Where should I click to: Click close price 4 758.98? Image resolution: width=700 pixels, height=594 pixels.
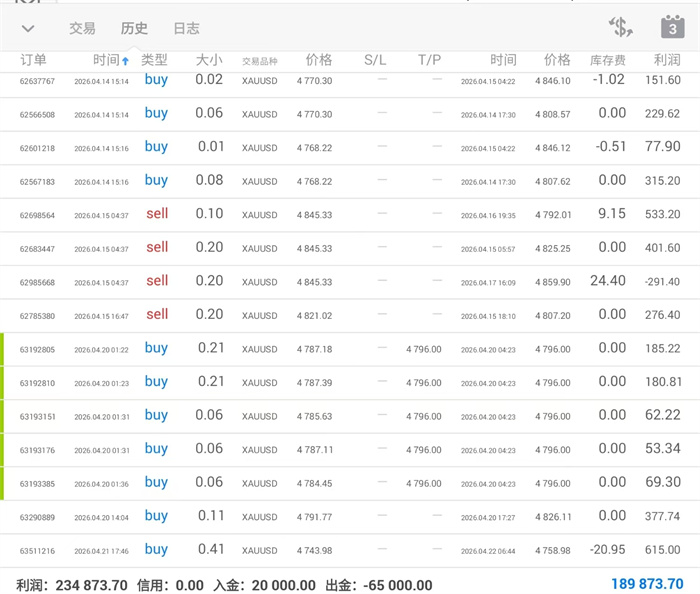553,551
